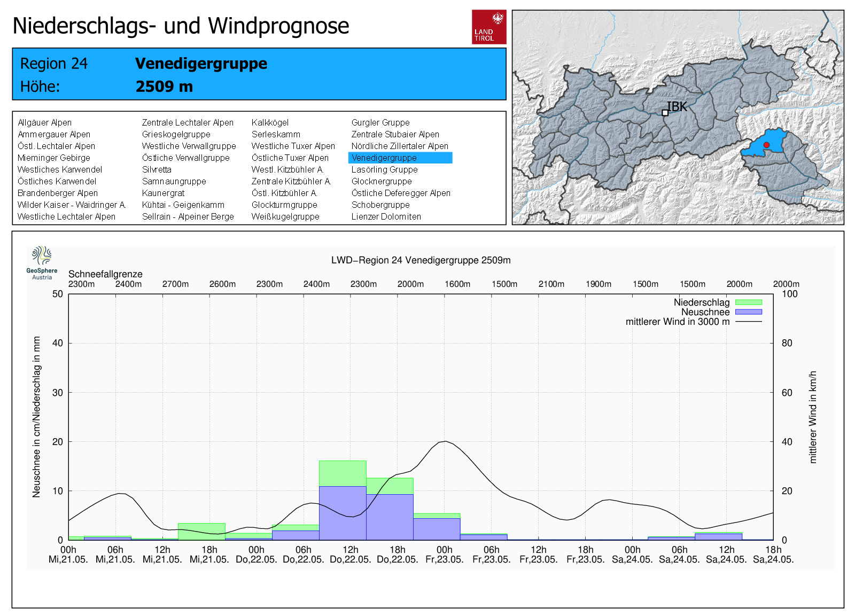Open Kalkkögel region forecast
855x616 pixels.
pyautogui.click(x=270, y=123)
